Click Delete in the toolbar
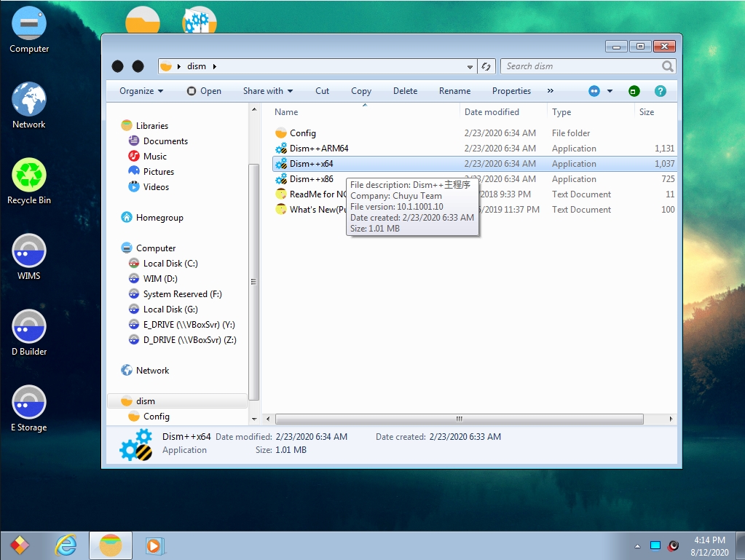 tap(406, 91)
